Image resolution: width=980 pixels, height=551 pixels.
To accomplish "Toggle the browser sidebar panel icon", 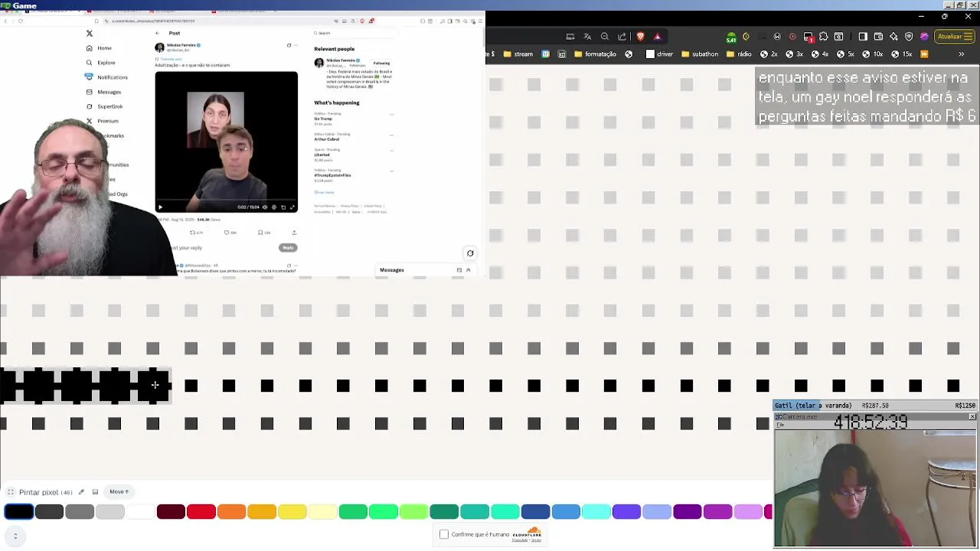I will point(863,36).
